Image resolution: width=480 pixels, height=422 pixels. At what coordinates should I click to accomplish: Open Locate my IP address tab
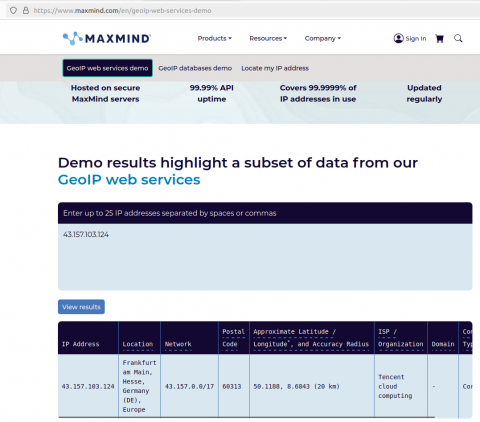(x=275, y=68)
